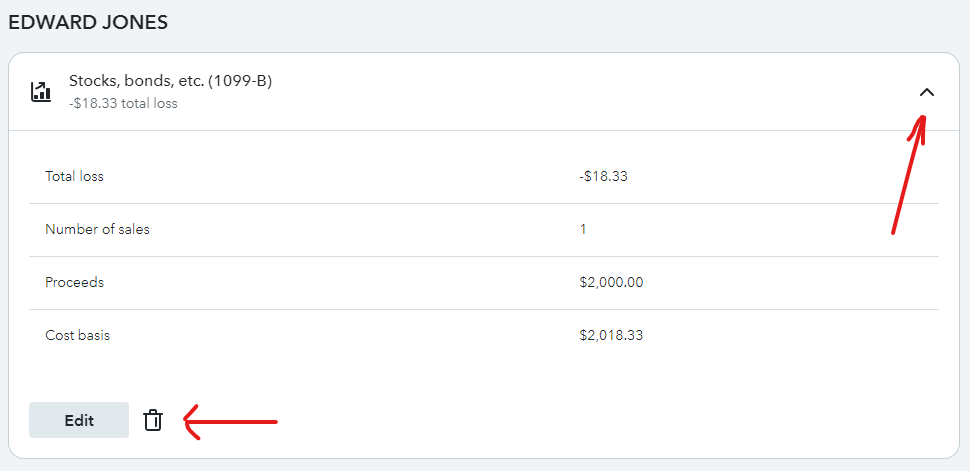Viewport: 970px width, 471px height.
Task: Select the 'Total loss' row label
Action: [74, 176]
